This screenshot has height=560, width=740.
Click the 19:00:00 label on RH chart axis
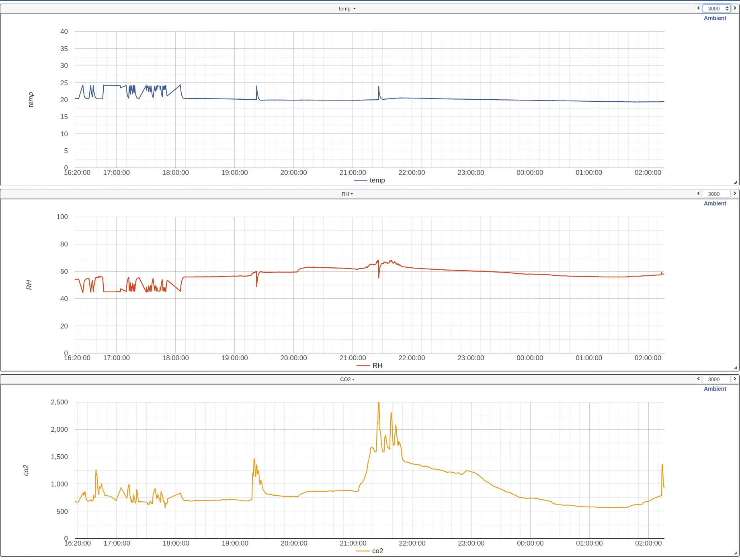(234, 358)
